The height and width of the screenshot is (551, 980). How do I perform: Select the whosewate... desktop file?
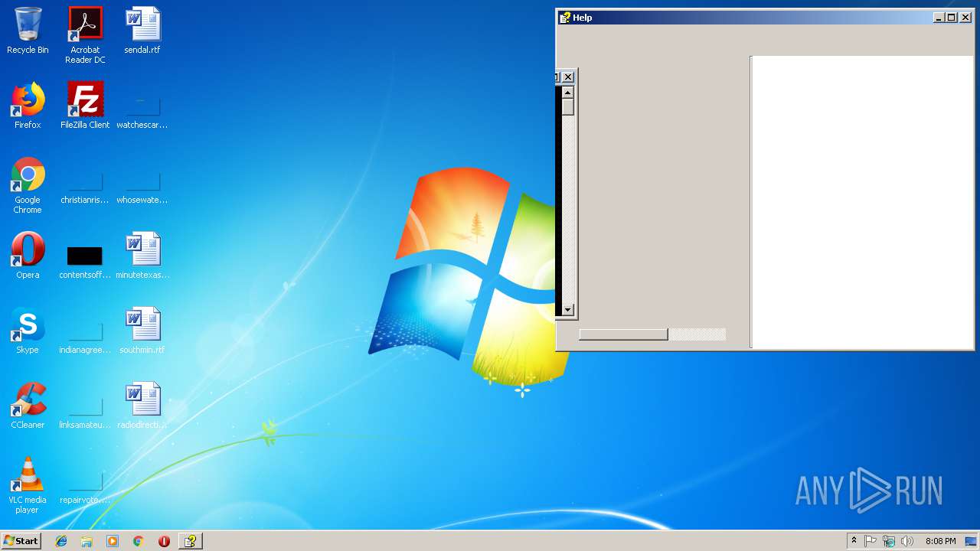142,188
